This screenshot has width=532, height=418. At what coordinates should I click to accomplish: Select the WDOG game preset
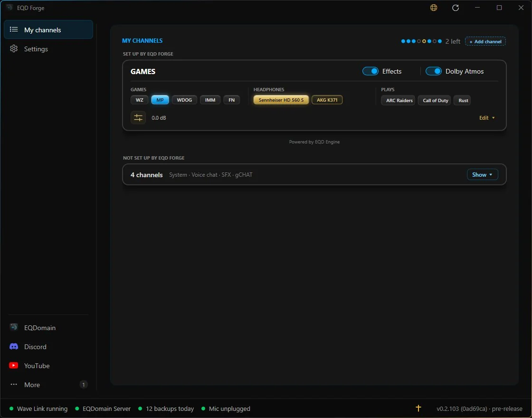pos(184,100)
